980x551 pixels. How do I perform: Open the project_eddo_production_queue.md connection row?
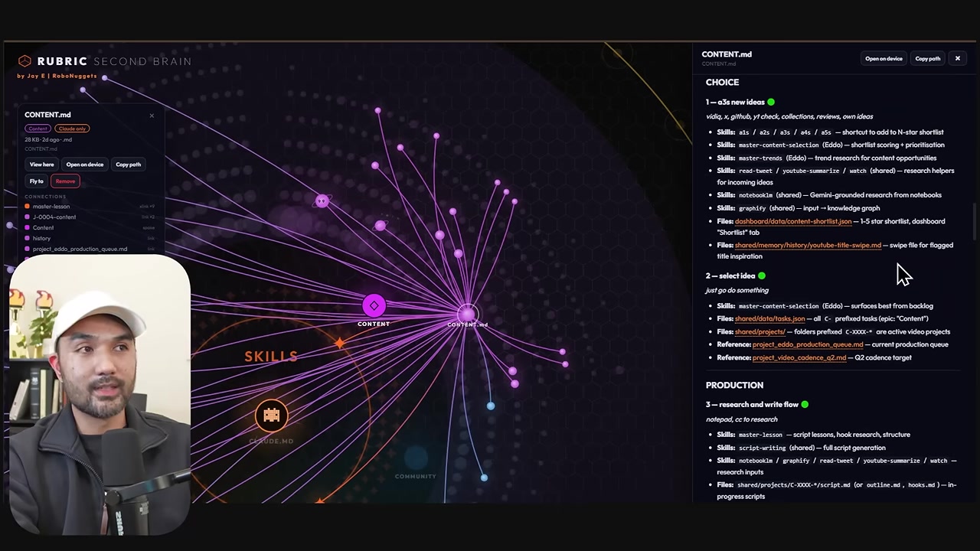[x=90, y=249]
